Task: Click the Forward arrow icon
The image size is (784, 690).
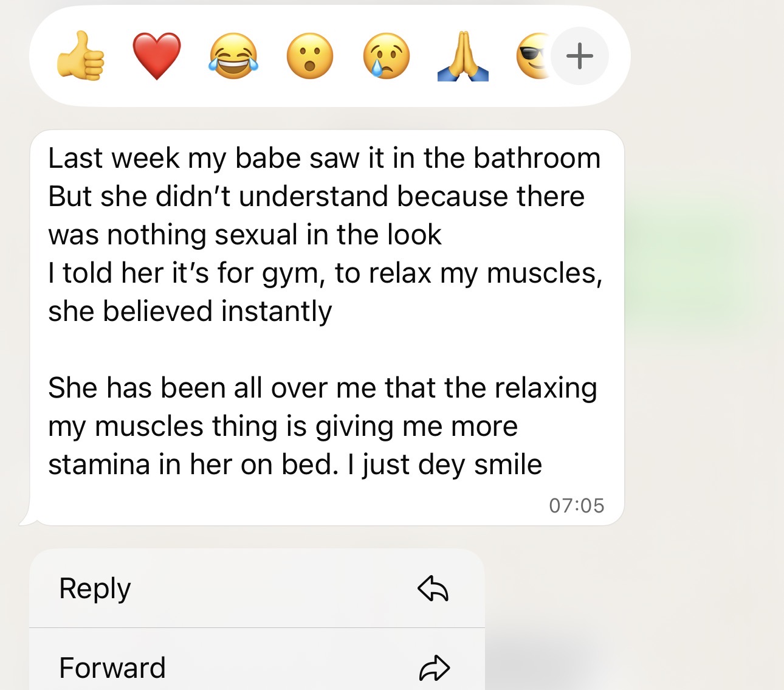Action: coord(435,667)
